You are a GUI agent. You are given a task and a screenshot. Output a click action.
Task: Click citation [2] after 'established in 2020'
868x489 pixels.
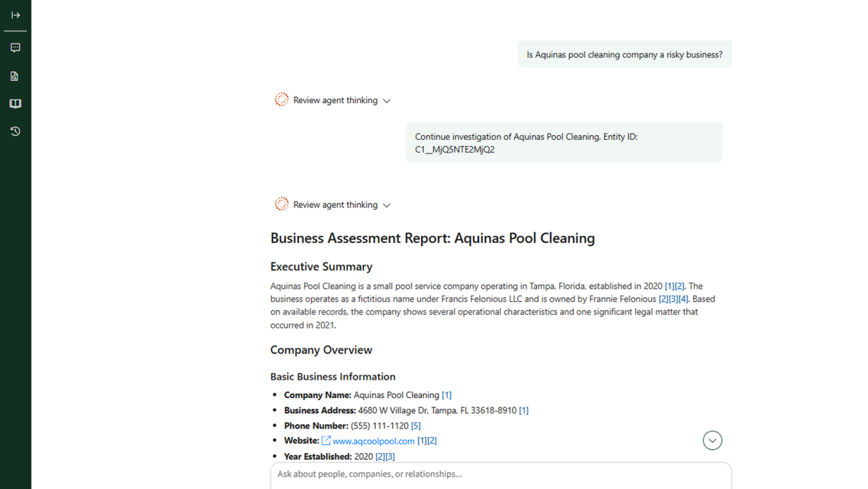pyautogui.click(x=680, y=286)
